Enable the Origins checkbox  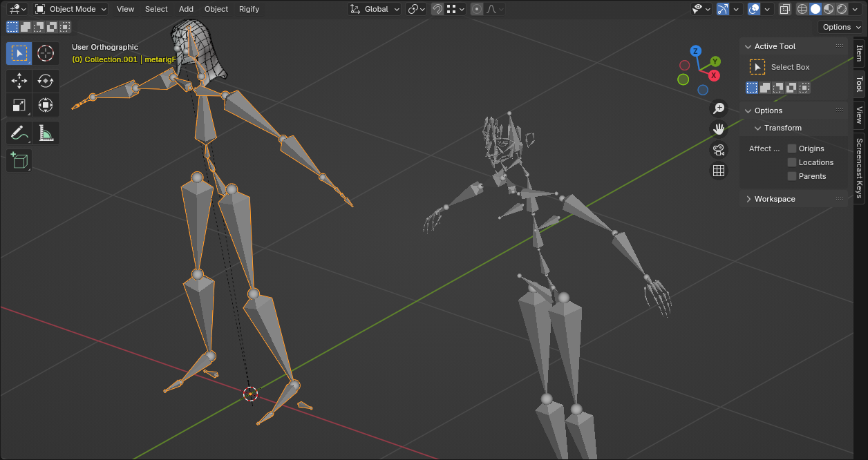point(792,148)
